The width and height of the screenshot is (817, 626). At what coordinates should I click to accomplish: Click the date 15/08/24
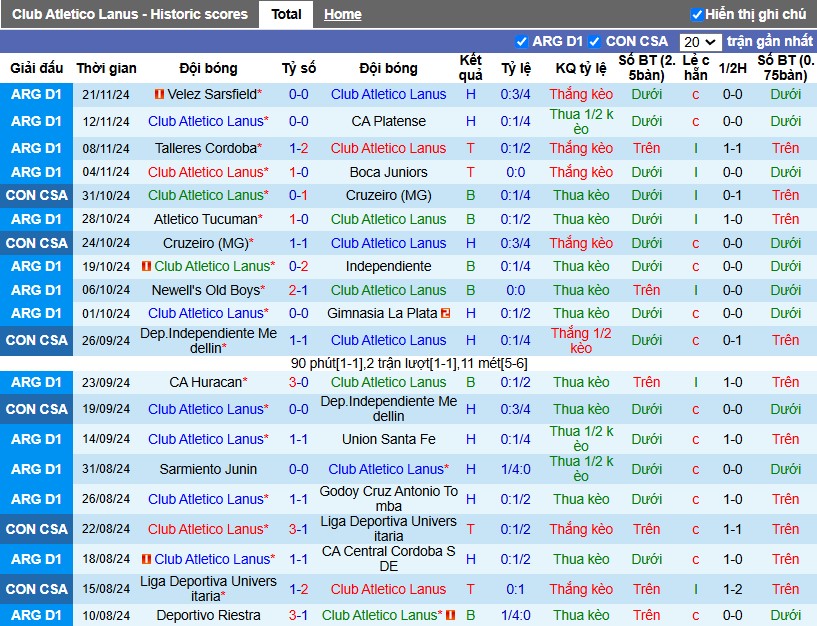(x=106, y=589)
